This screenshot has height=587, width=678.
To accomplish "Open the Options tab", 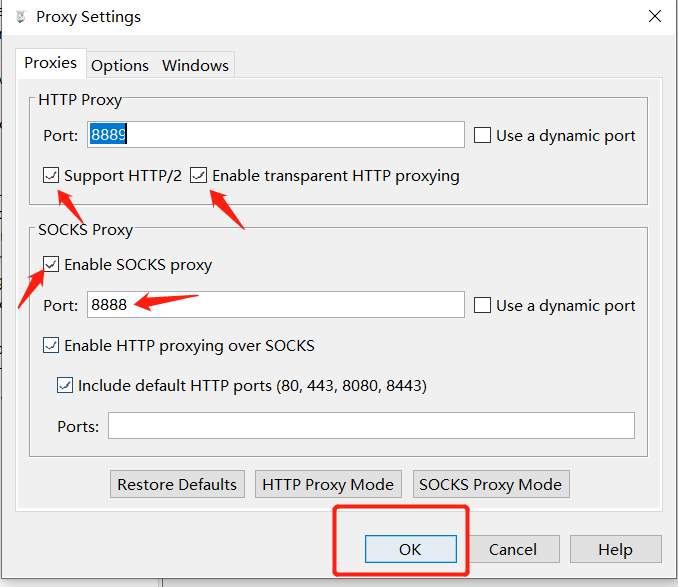I will click(x=120, y=65).
